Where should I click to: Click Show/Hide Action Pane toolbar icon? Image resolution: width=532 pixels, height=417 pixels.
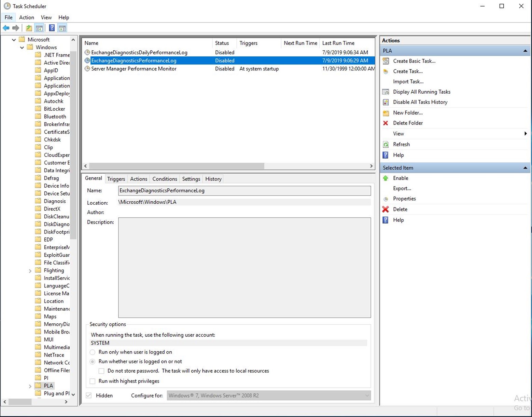coord(62,28)
